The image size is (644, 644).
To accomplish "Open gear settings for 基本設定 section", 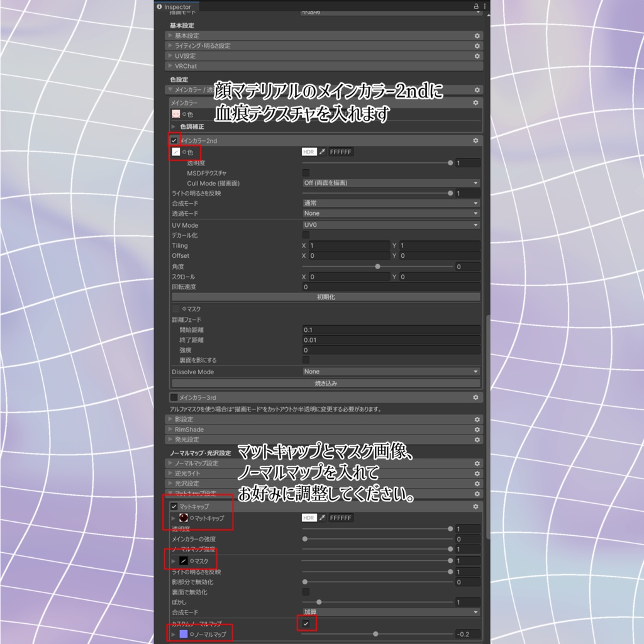I will click(x=477, y=36).
